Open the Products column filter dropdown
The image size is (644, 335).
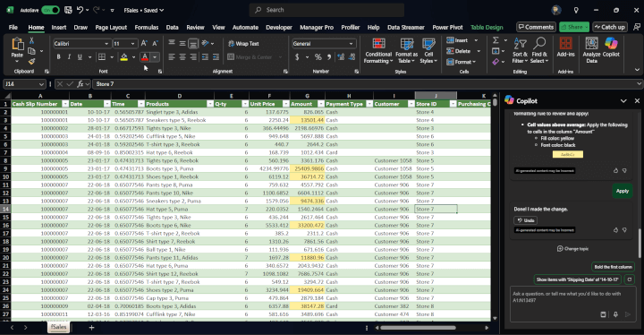[210, 104]
